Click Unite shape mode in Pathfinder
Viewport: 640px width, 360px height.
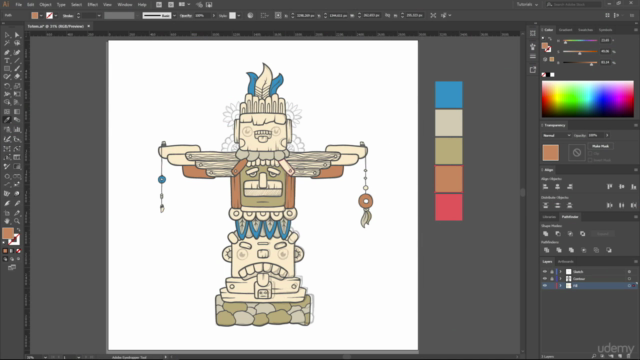546,234
